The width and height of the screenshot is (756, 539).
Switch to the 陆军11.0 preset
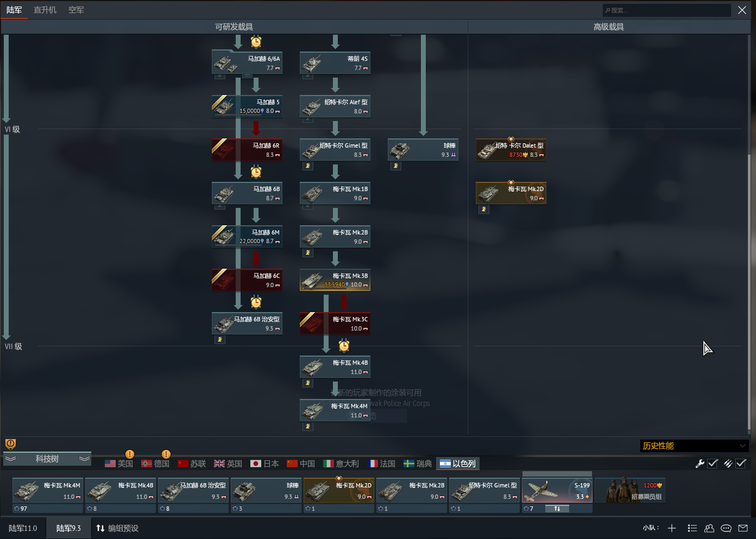[23, 528]
